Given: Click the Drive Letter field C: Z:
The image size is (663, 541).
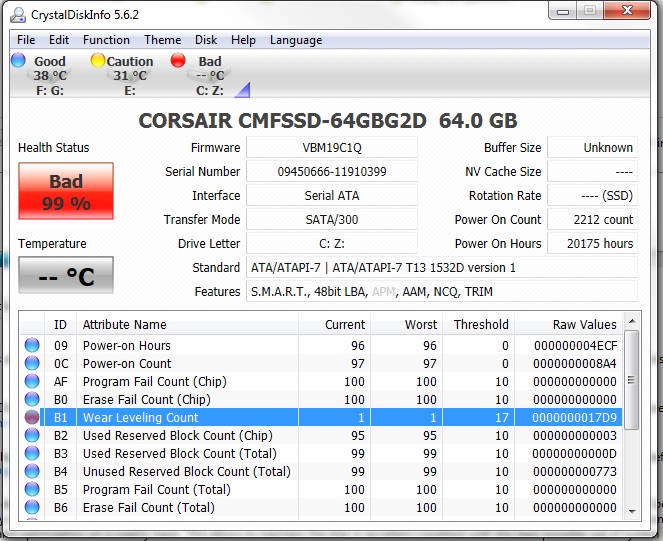Looking at the screenshot, I should (332, 244).
